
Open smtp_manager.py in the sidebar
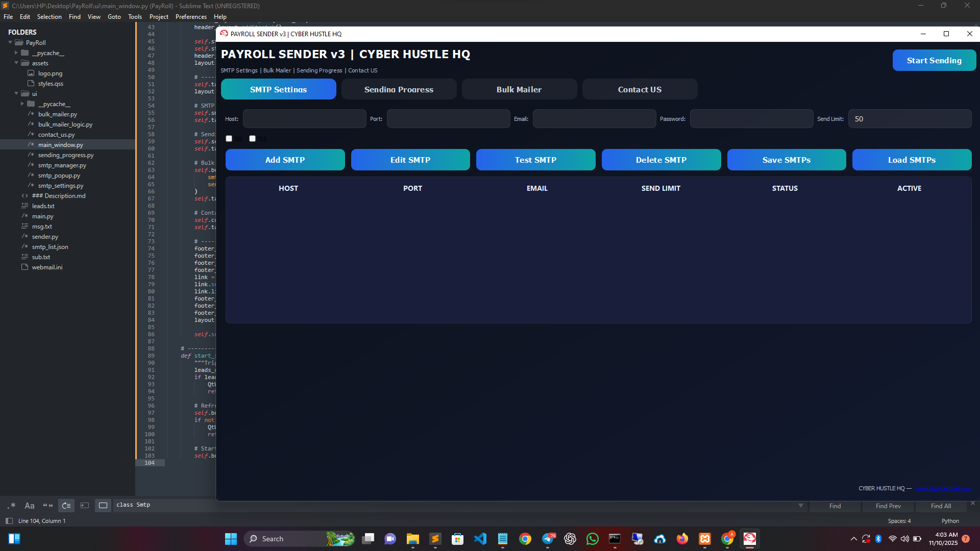[62, 165]
